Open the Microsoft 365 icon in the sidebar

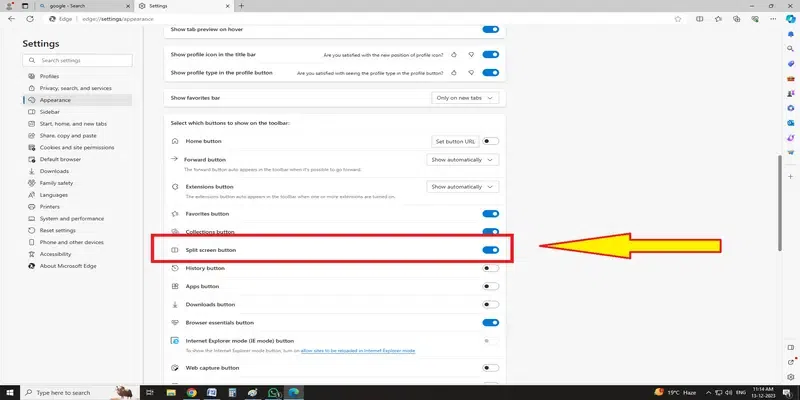[791, 108]
